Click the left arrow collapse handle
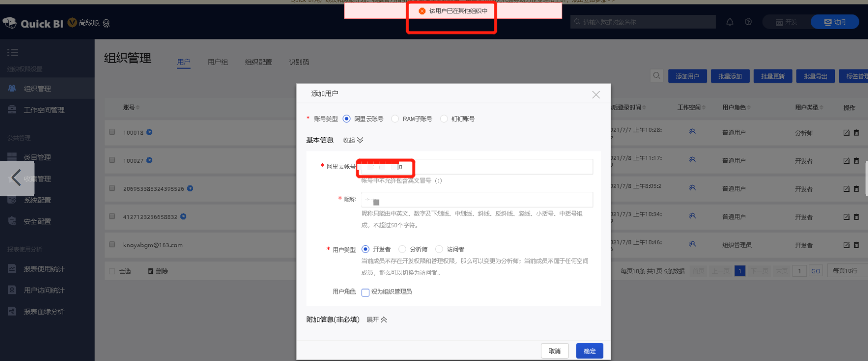 (x=17, y=178)
